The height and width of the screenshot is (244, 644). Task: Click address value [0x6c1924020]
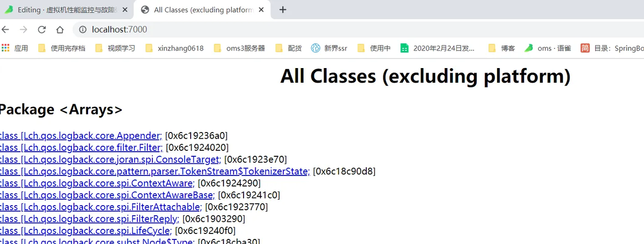(x=197, y=147)
